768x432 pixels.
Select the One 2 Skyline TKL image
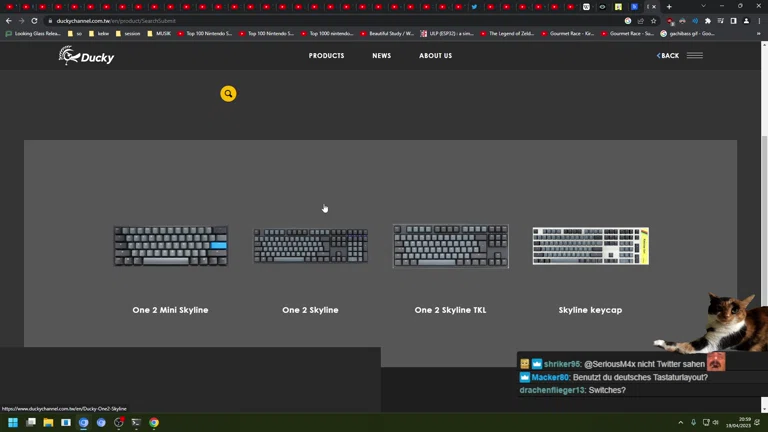click(450, 246)
